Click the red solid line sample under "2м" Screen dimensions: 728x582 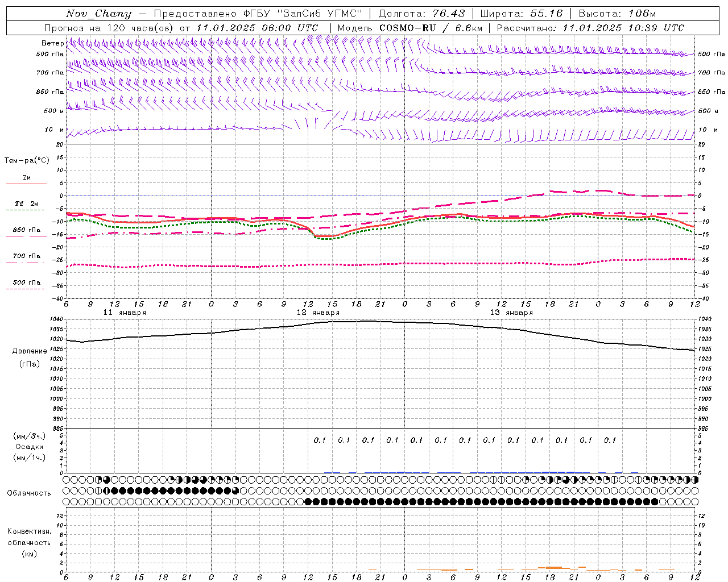point(26,184)
